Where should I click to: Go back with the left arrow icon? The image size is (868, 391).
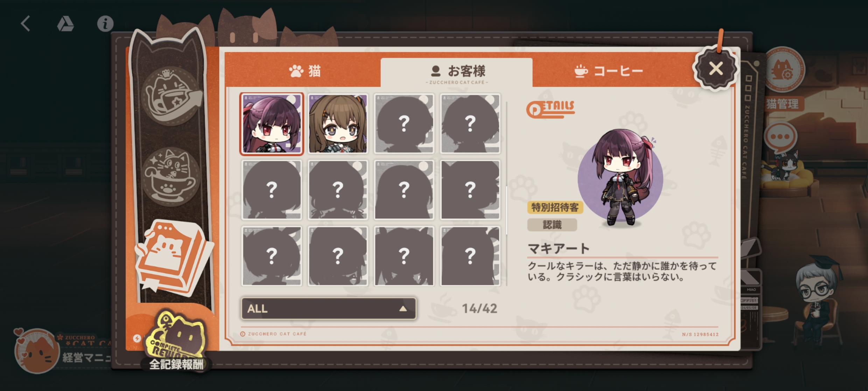(25, 23)
